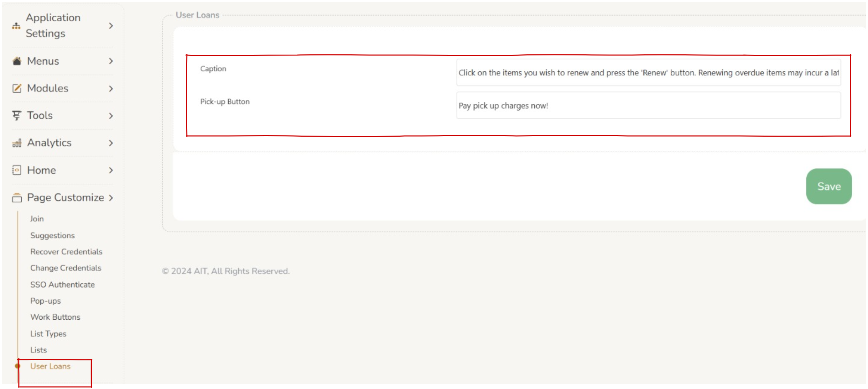Screen dimensions: 868x389
Task: Go to Recover Credentials page
Action: pos(66,252)
